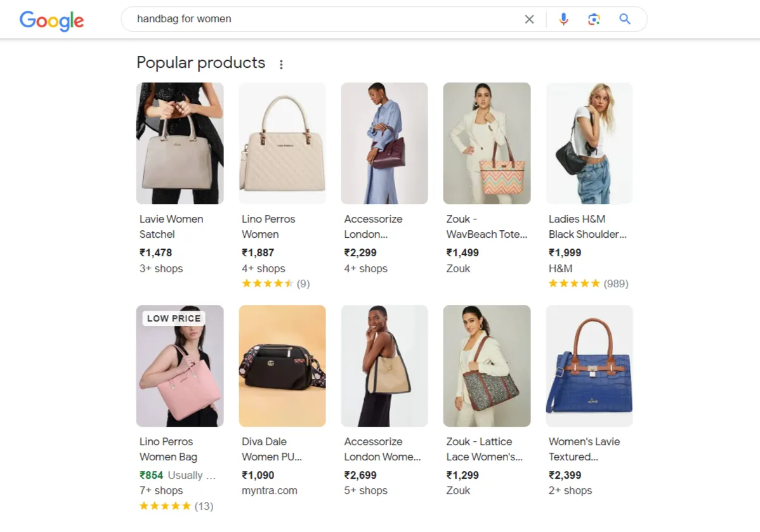This screenshot has height=532, width=760.
Task: Click the LOW PRICE badge on pink handbag
Action: click(173, 318)
